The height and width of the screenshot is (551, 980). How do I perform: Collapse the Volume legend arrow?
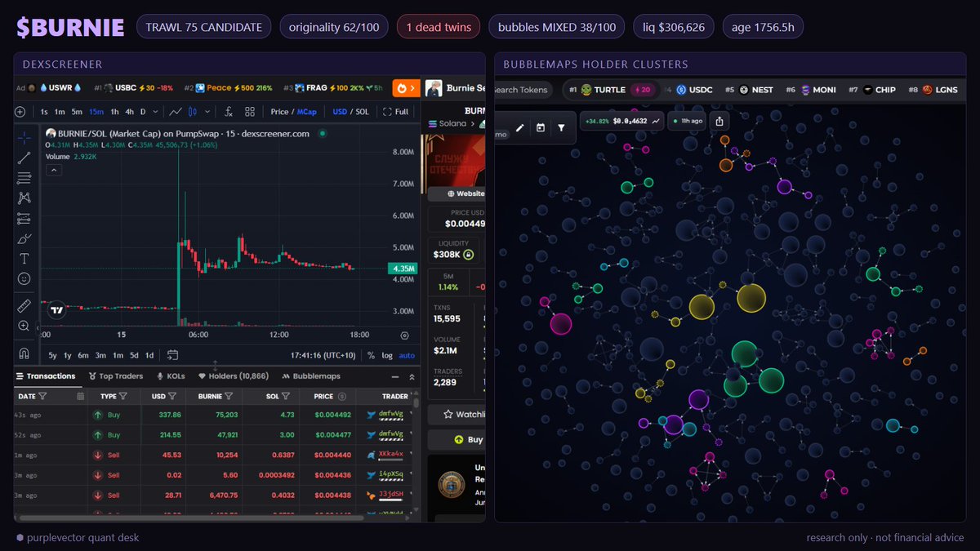[53, 170]
